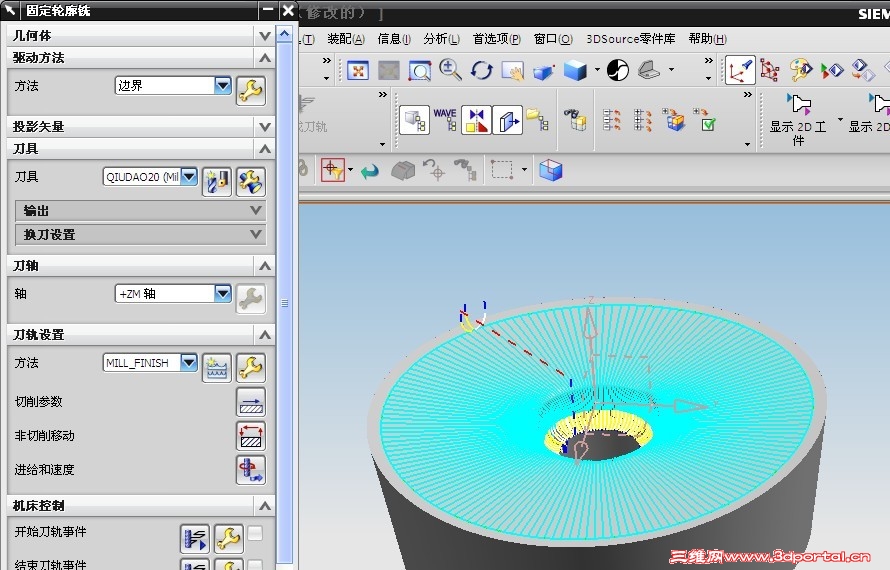
Task: Click the paint palette edit display icon
Action: coord(800,70)
